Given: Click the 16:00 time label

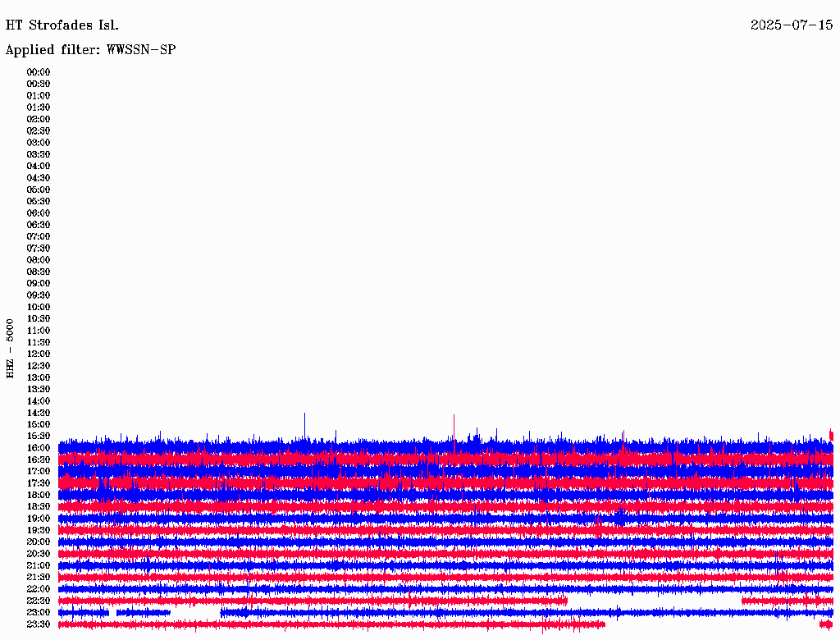Looking at the screenshot, I should [x=39, y=448].
